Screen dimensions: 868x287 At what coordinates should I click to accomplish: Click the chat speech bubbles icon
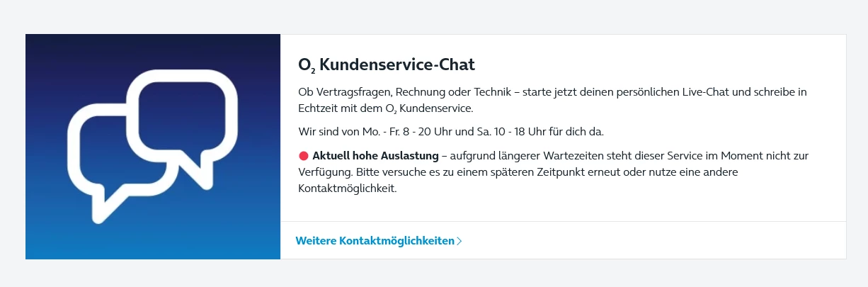(154, 145)
